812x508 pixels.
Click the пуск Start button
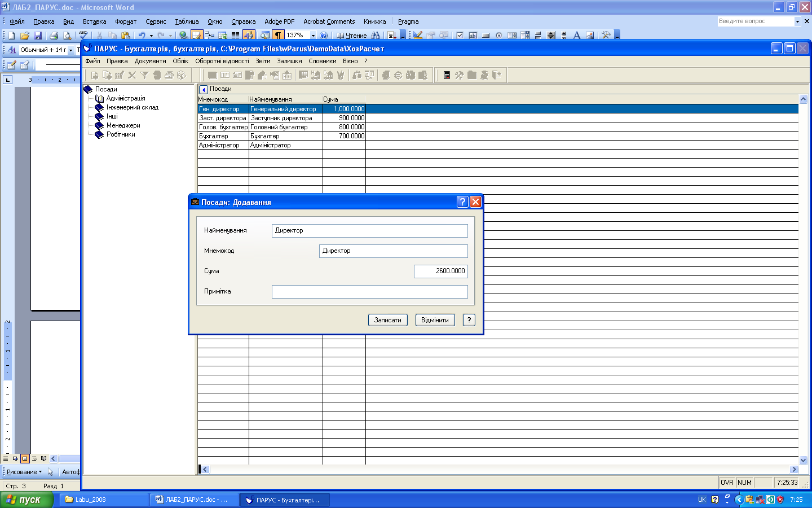tap(27, 500)
